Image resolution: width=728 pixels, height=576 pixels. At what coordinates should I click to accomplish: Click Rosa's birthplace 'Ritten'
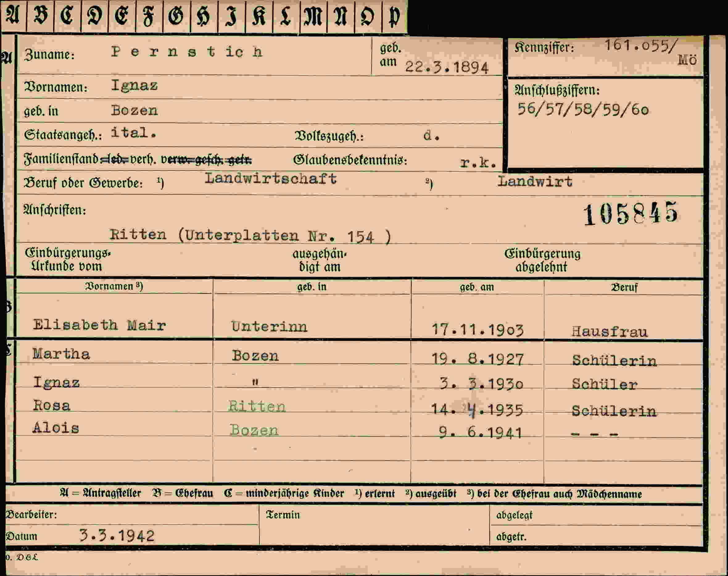tap(257, 406)
